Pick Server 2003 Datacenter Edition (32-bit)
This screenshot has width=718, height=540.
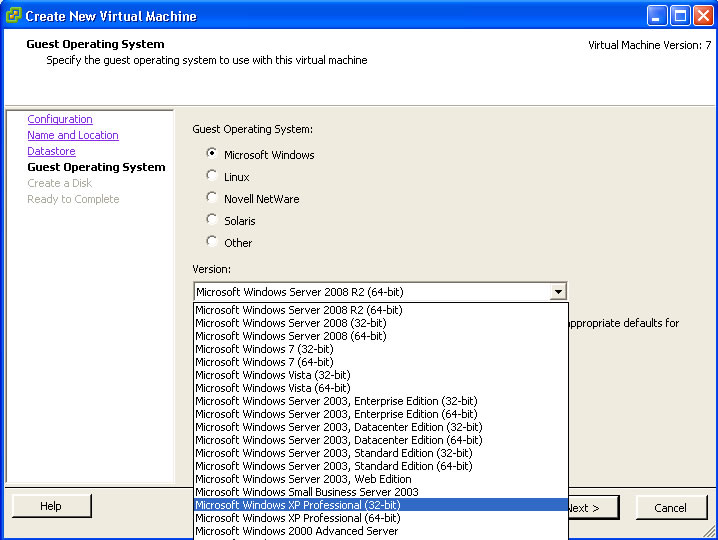[x=381, y=427]
